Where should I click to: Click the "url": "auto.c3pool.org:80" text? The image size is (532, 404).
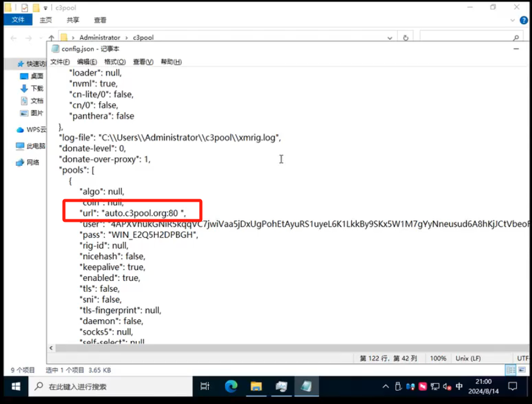point(133,213)
